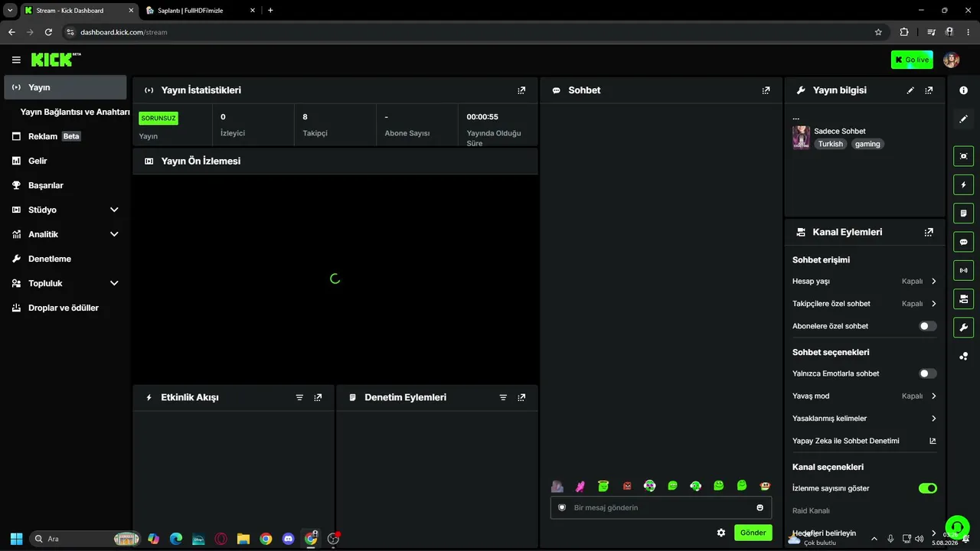Click the Go live button
This screenshot has width=980, height=551.
912,60
